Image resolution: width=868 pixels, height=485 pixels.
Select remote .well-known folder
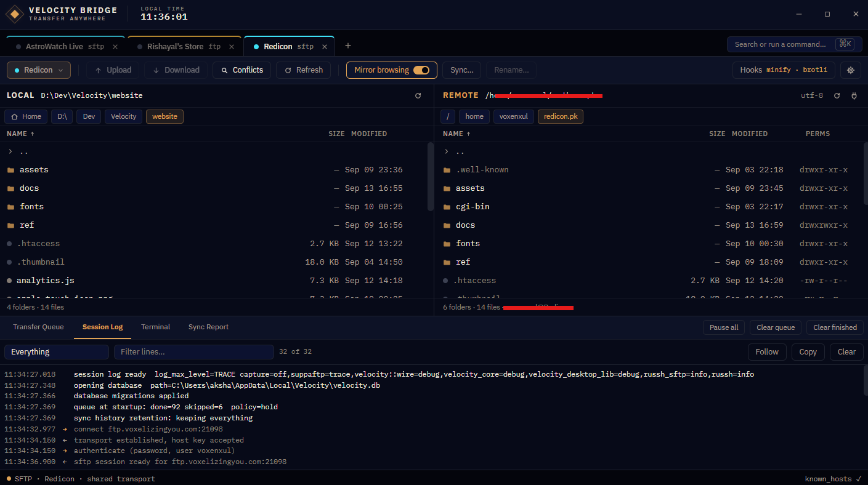tap(648, 170)
